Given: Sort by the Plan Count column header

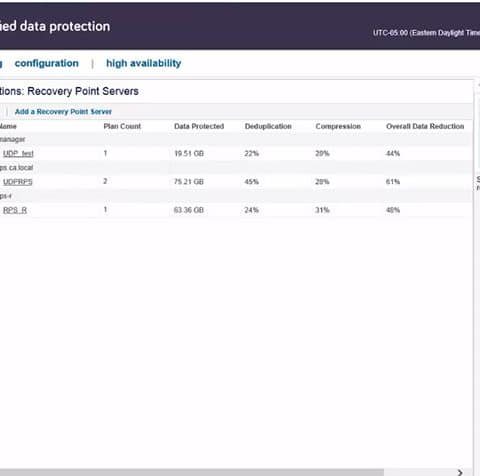Looking at the screenshot, I should pos(122,126).
